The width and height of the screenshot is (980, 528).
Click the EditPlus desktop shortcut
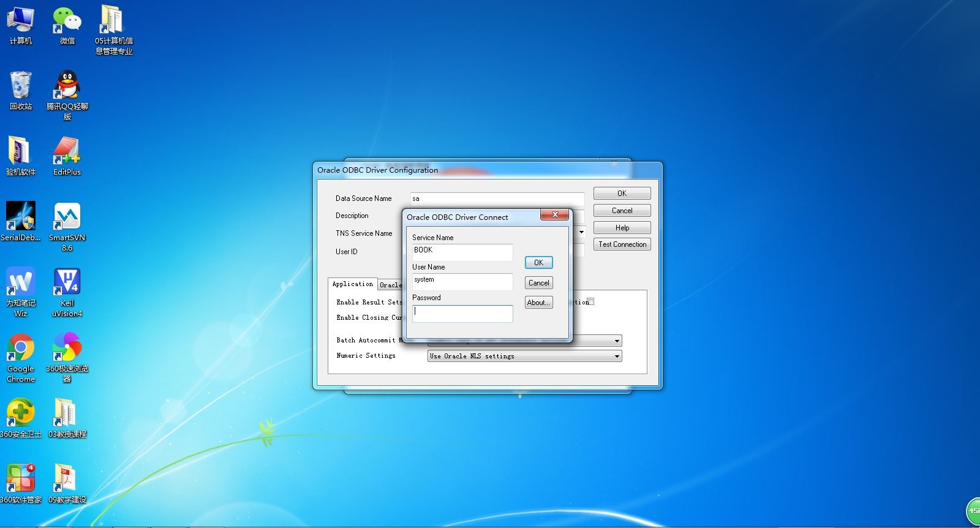point(67,156)
